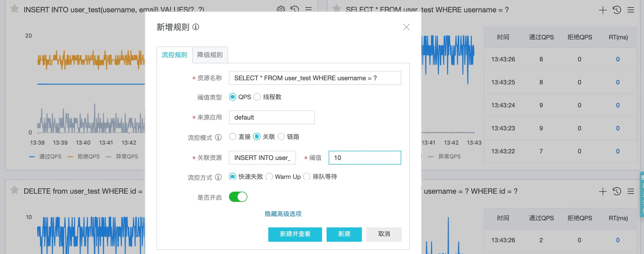Screen dimensions: 644x254
Task: Select the 排队等待 control behavior
Action: coord(307,177)
